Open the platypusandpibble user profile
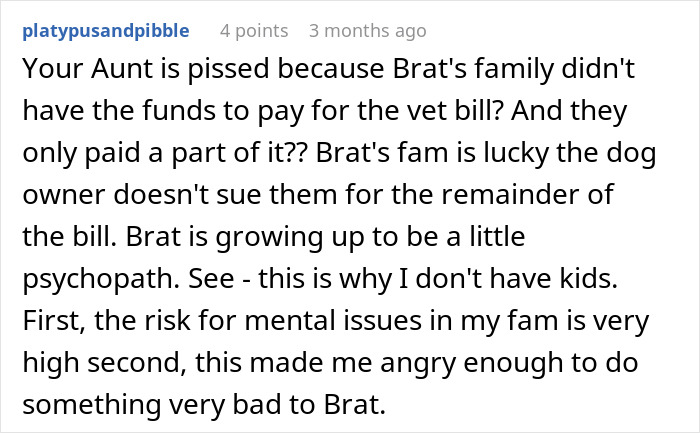 tap(106, 31)
